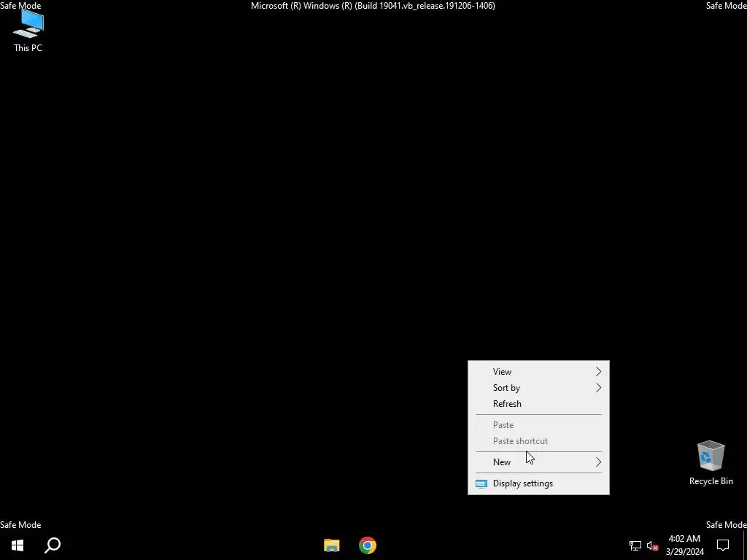Click the greyed-out Paste entry
This screenshot has height=560, width=747.
click(x=538, y=425)
